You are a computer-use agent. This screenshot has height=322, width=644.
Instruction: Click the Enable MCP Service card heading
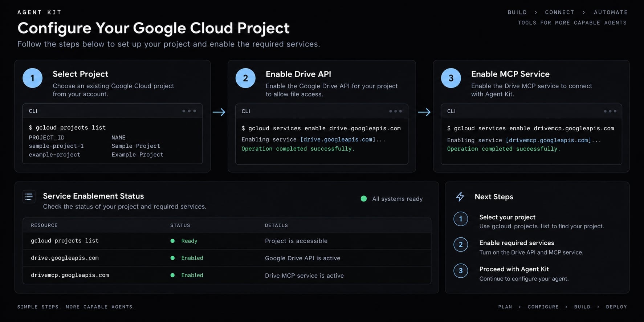coord(510,74)
